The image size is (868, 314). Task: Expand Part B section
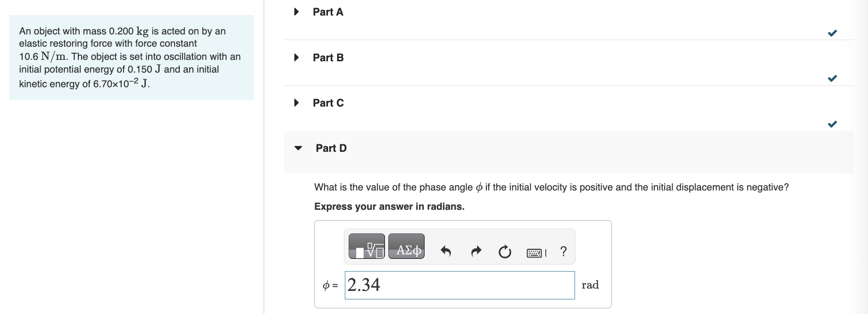[297, 58]
